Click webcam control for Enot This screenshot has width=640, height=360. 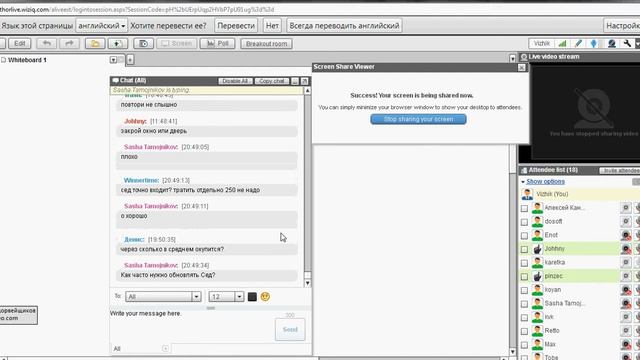click(x=625, y=235)
